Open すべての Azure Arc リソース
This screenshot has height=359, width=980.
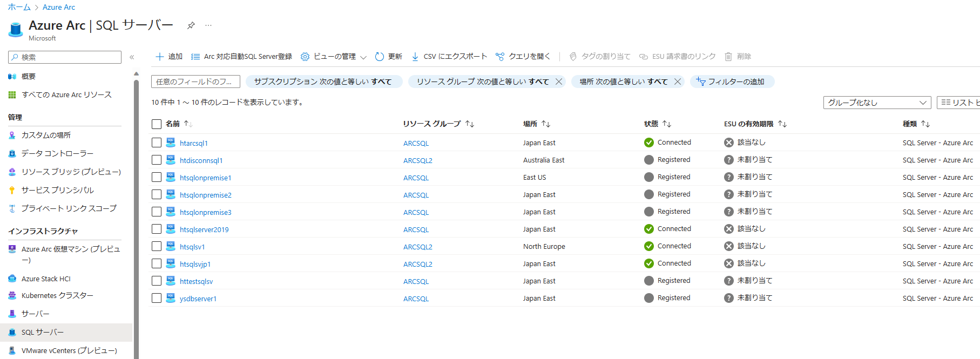66,95
